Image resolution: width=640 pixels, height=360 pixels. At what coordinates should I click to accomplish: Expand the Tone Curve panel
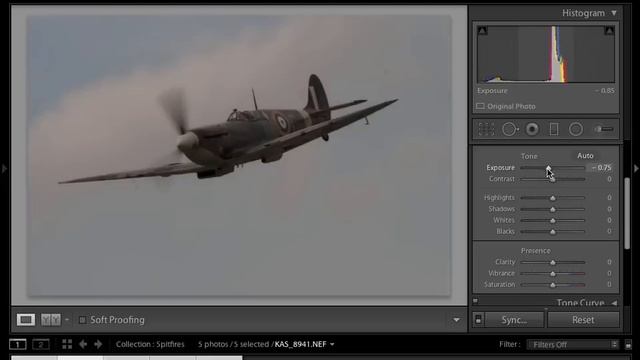click(x=614, y=303)
